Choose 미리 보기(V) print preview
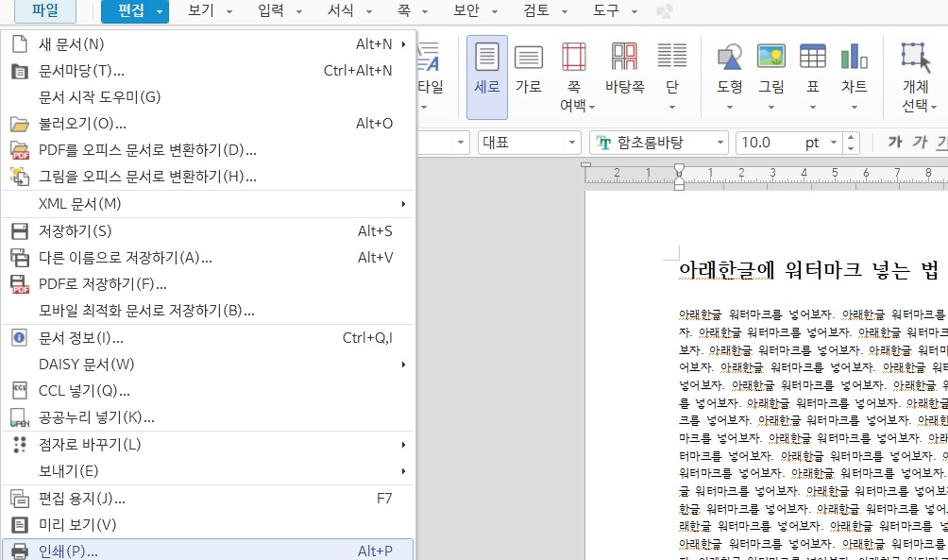948x560 pixels. [208, 525]
